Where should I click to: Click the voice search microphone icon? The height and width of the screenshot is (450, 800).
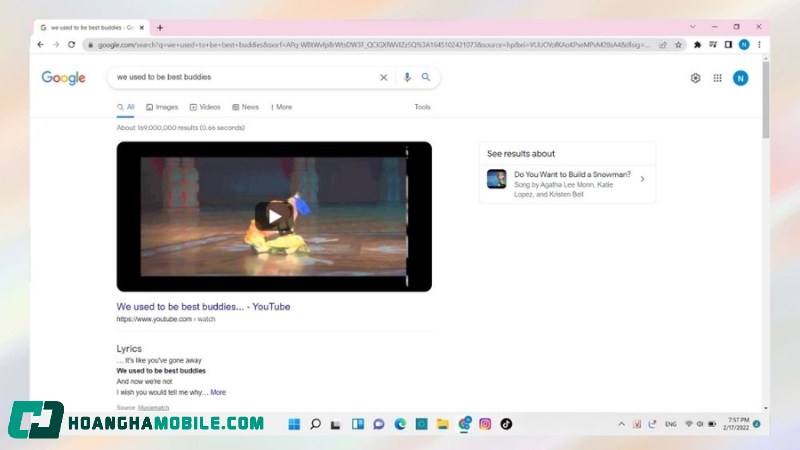pyautogui.click(x=407, y=77)
